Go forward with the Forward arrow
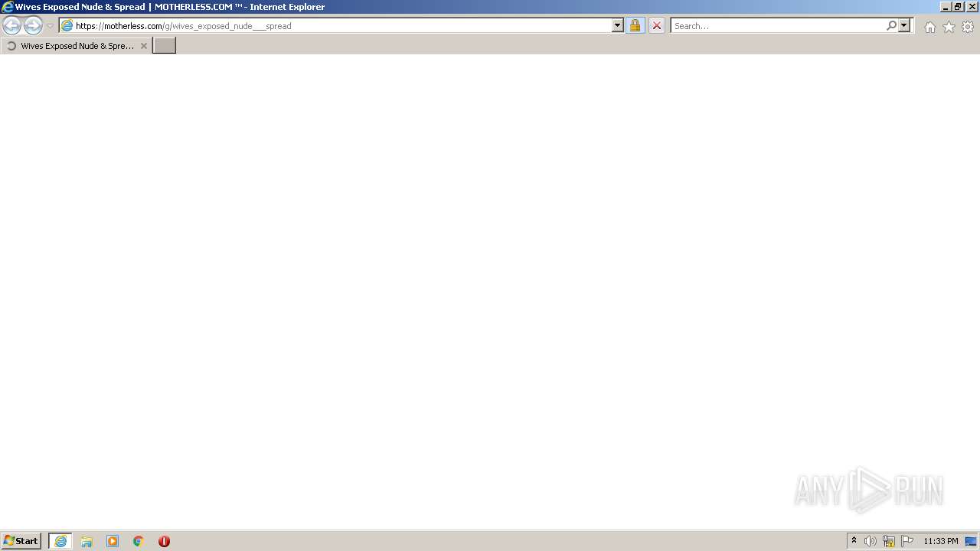Viewport: 980px width, 551px height. click(x=33, y=26)
